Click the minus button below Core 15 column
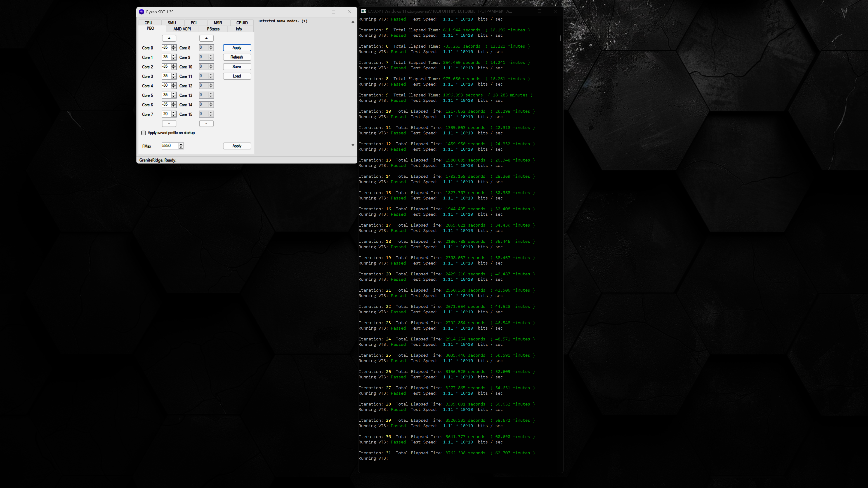Screen dimensions: 868x488 [206, 124]
